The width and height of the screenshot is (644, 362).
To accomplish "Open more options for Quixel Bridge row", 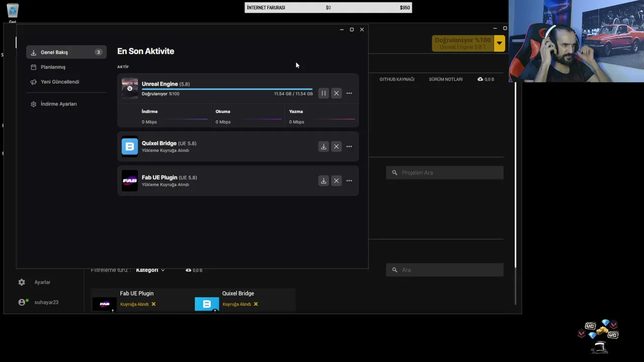I will pos(349,146).
